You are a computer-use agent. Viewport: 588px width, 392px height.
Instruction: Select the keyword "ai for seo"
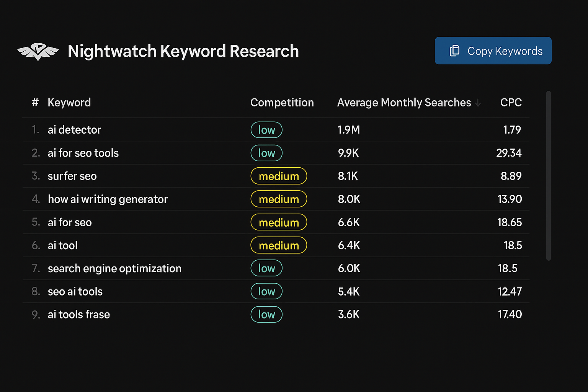pos(70,222)
